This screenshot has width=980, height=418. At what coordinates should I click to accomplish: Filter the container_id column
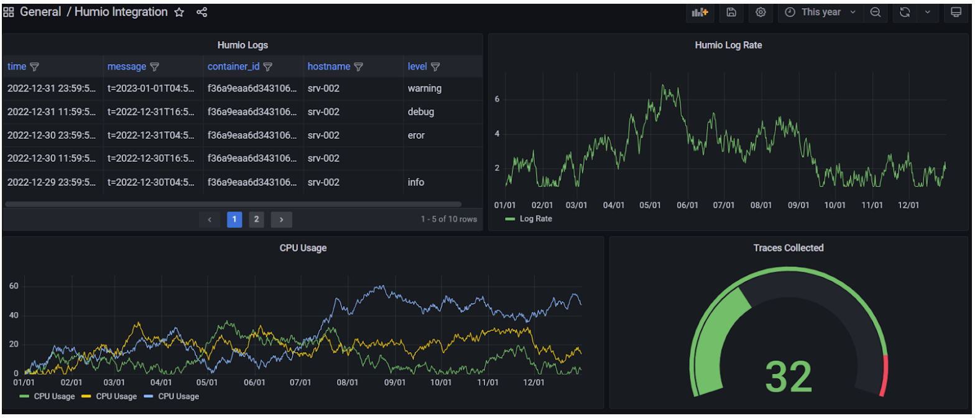click(x=268, y=67)
